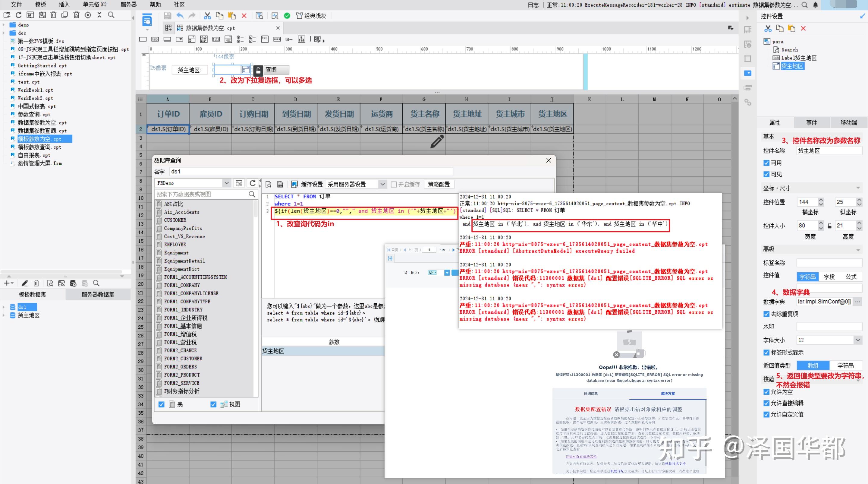Open the FRDemo connection dropdown
Viewport: 868px width, 484px height.
point(226,183)
